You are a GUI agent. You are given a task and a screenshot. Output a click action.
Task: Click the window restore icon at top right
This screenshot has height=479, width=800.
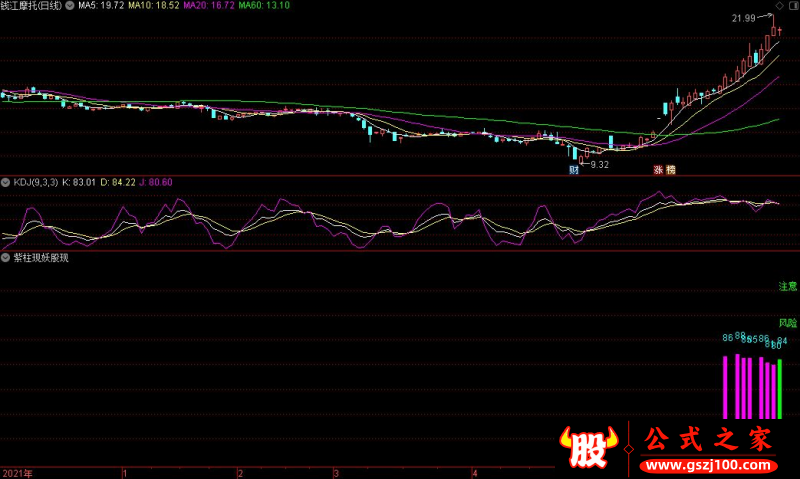794,6
